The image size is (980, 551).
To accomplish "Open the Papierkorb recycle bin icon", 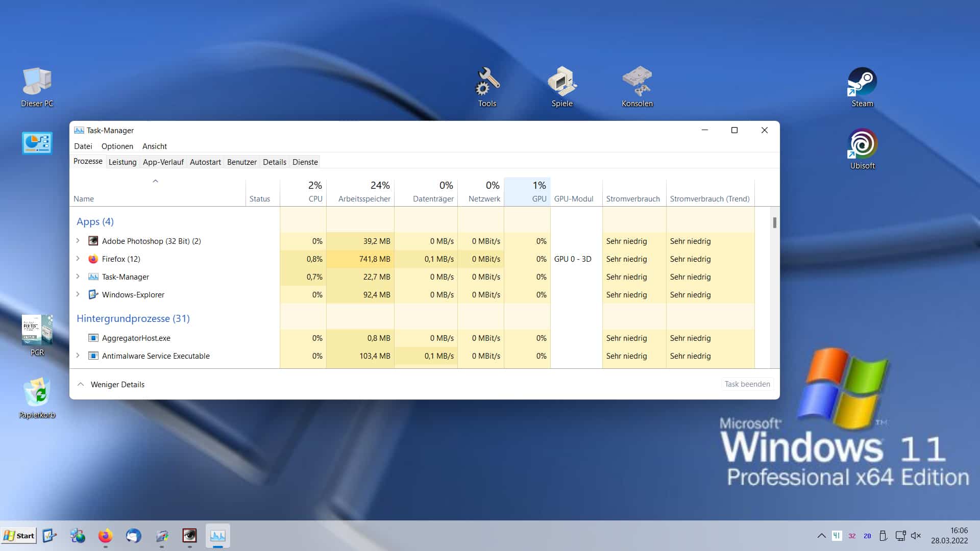I will click(37, 398).
